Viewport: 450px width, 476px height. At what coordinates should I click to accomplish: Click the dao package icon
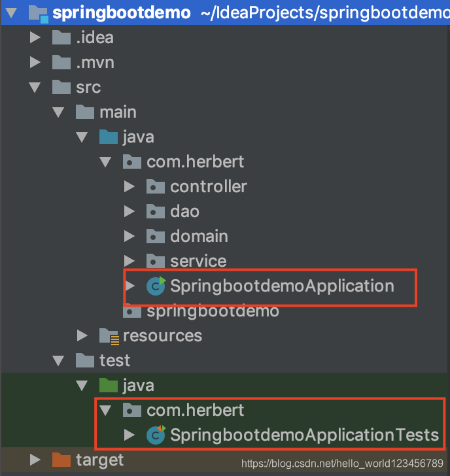tap(156, 211)
